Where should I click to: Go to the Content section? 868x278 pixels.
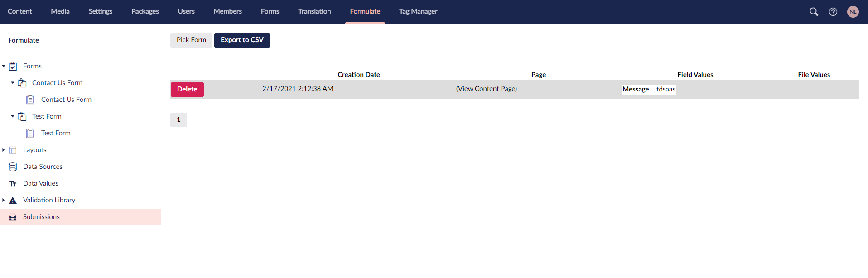(20, 11)
